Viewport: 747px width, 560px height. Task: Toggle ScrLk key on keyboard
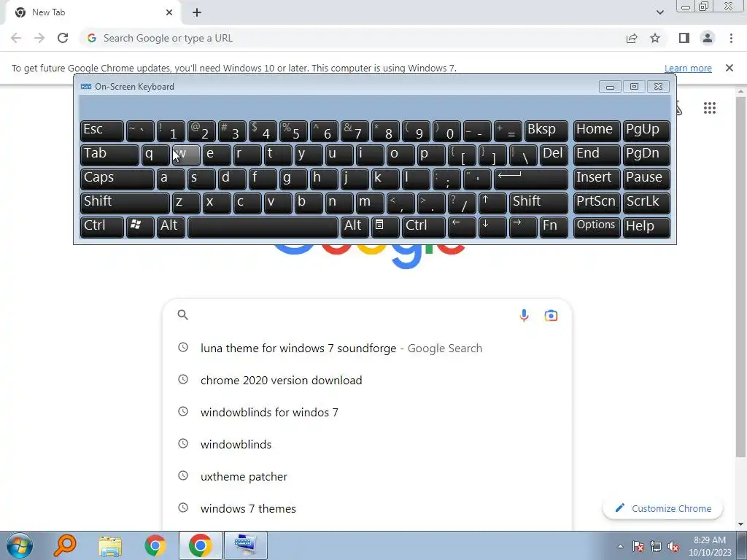[x=646, y=203]
